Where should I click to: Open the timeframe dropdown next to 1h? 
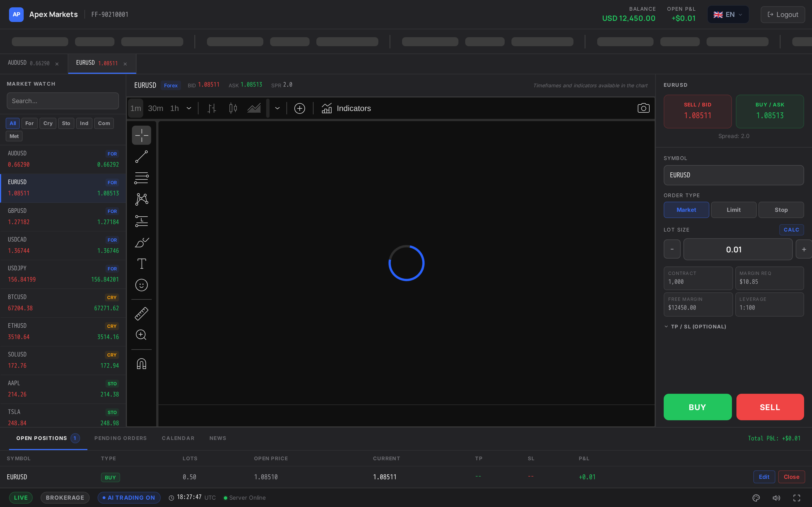tap(189, 108)
